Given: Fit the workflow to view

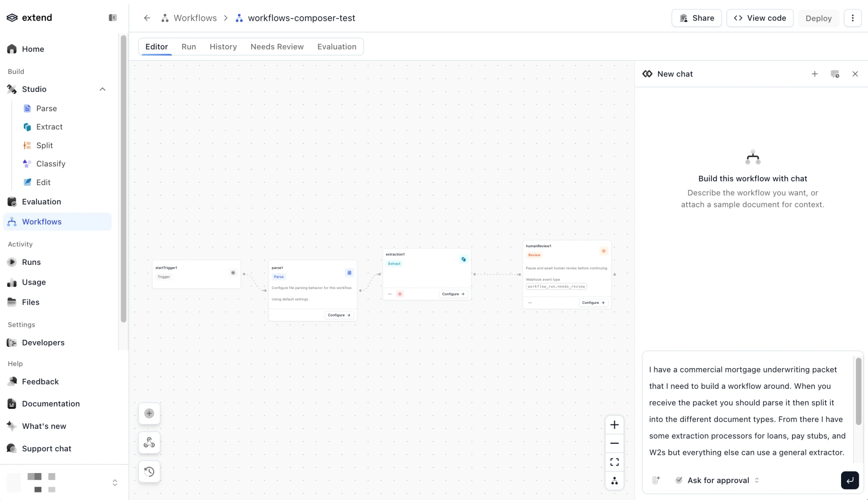Looking at the screenshot, I should point(615,462).
